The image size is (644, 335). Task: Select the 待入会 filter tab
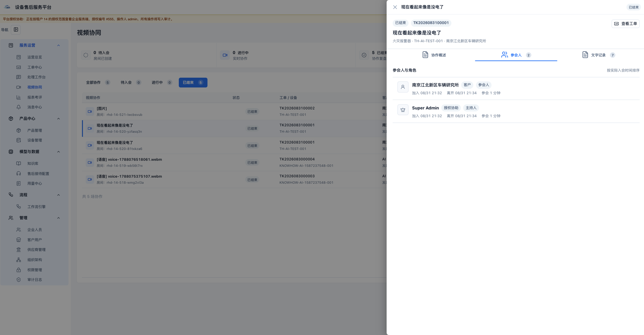(x=131, y=82)
